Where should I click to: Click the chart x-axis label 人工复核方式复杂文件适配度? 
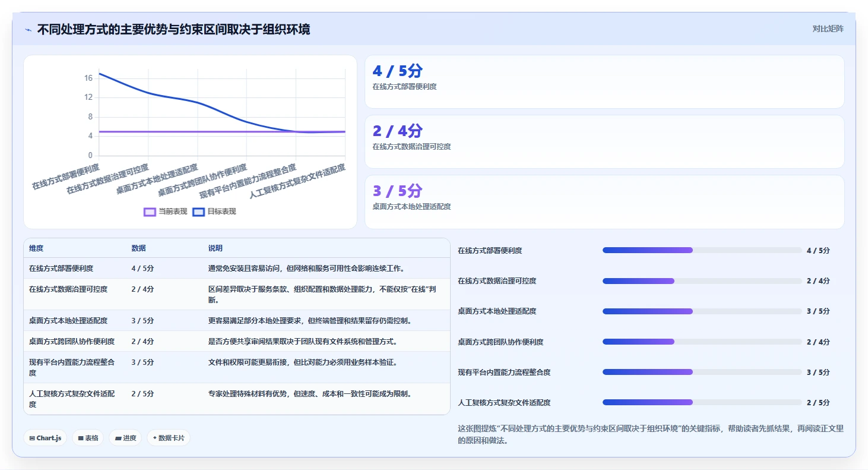pos(297,182)
